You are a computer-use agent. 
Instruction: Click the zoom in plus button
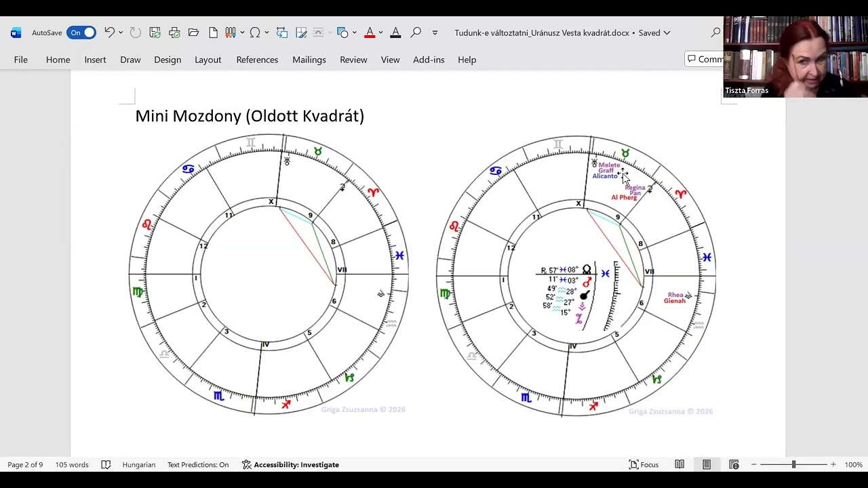tap(833, 464)
